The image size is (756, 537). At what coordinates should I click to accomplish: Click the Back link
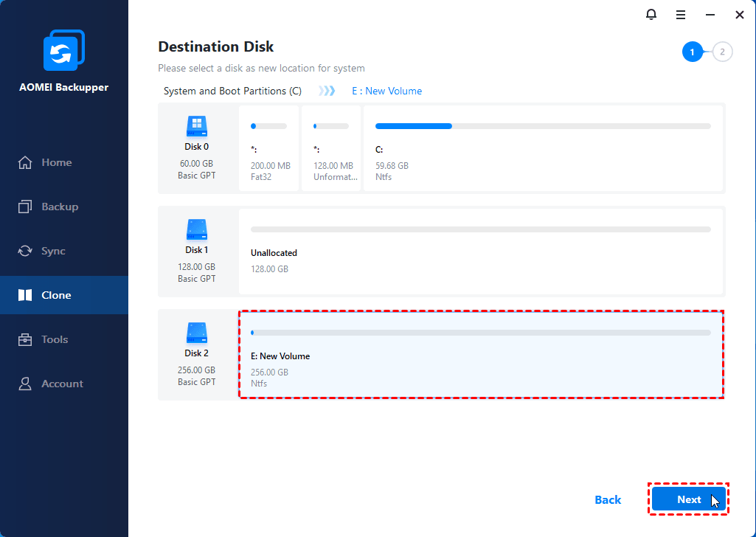pos(608,500)
